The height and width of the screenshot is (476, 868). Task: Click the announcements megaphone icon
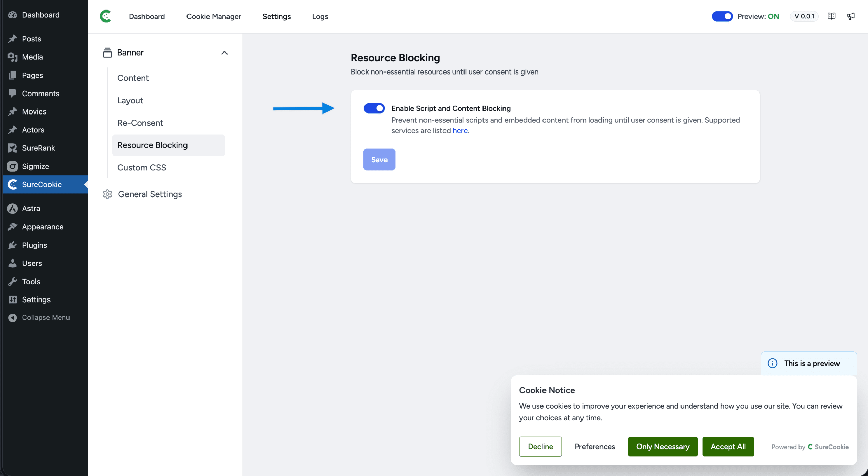(851, 16)
